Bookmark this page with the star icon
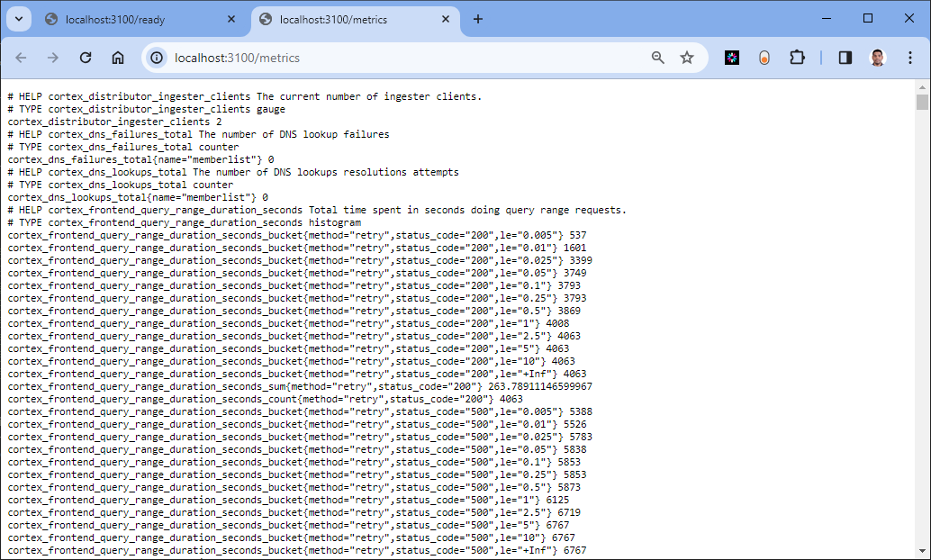The width and height of the screenshot is (931, 560). [687, 58]
